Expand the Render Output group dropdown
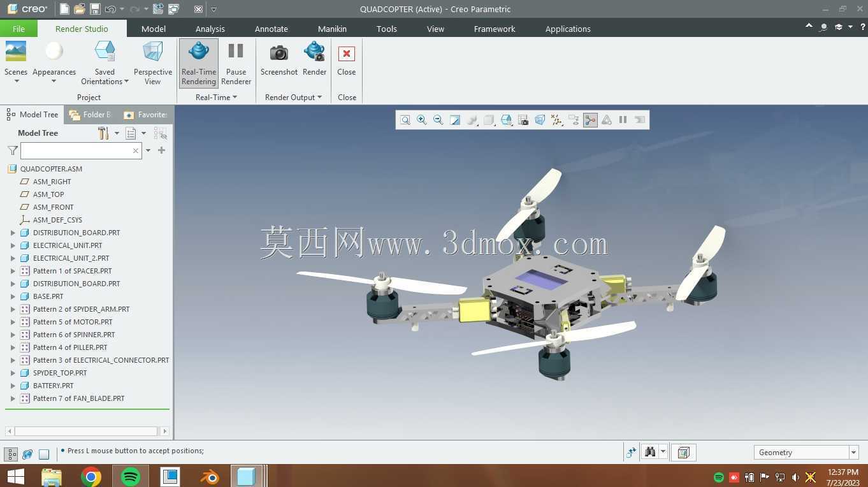The width and height of the screenshot is (868, 487). 293,98
